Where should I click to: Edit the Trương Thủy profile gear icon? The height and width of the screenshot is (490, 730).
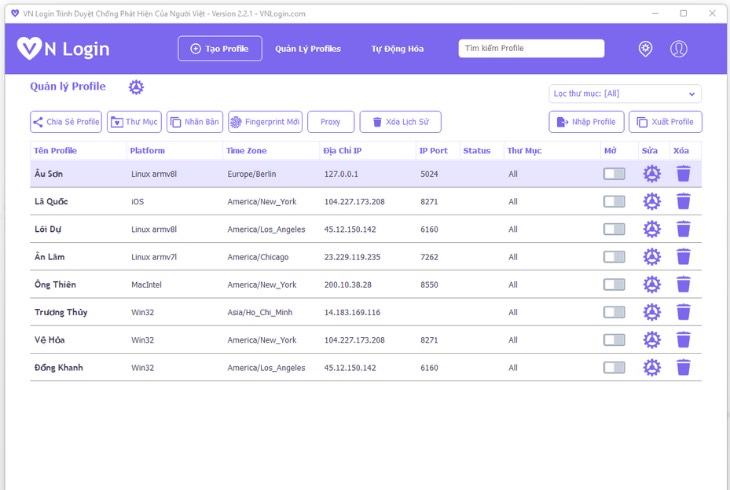click(652, 312)
